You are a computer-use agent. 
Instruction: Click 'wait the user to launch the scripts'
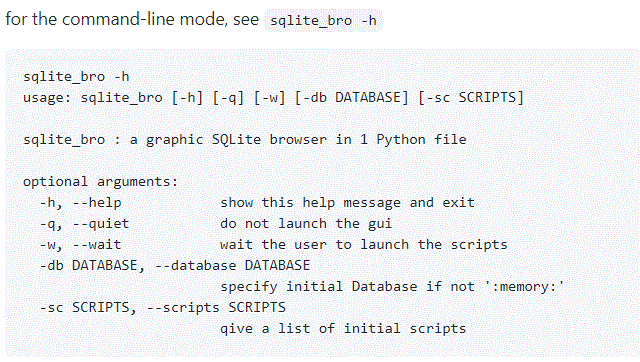364,244
